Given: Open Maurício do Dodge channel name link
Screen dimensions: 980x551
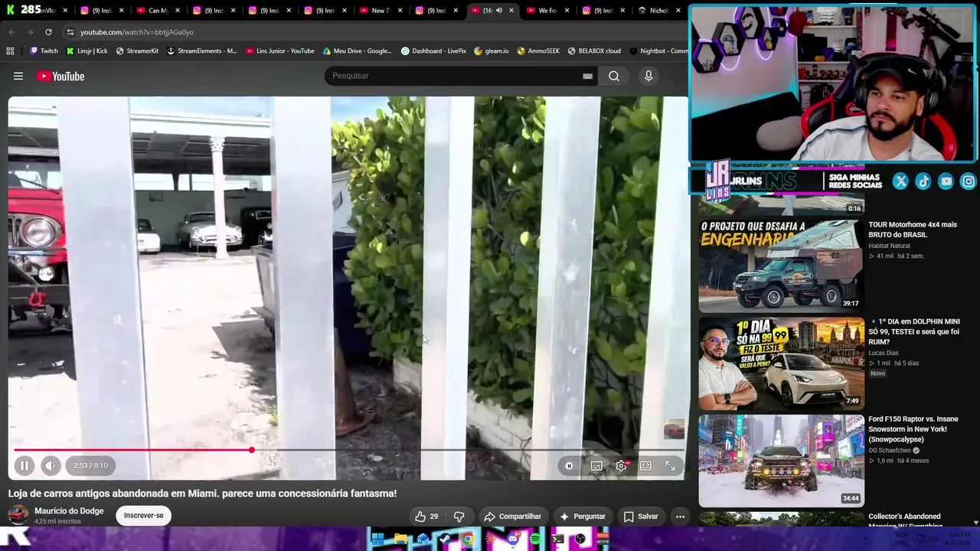Looking at the screenshot, I should pyautogui.click(x=69, y=511).
